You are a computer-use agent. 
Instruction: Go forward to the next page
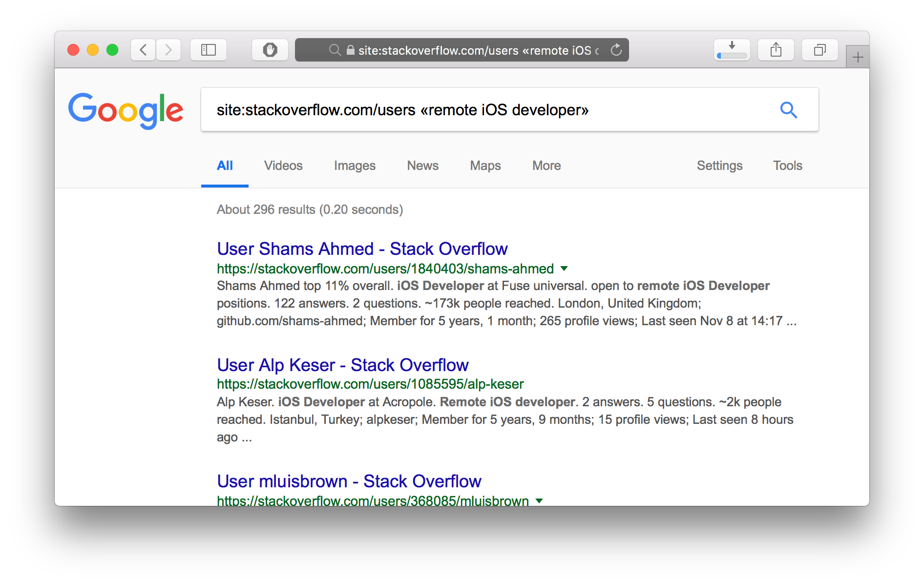tap(168, 50)
